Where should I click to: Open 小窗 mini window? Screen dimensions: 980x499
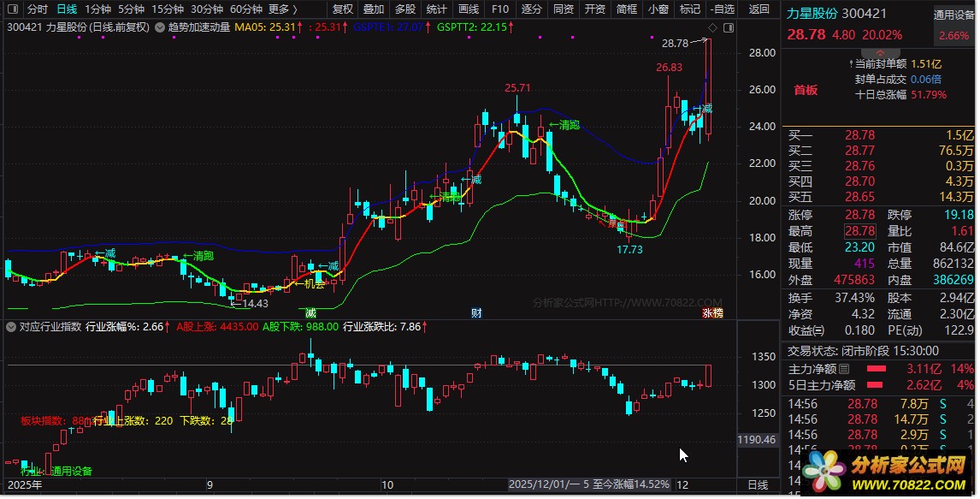[658, 9]
